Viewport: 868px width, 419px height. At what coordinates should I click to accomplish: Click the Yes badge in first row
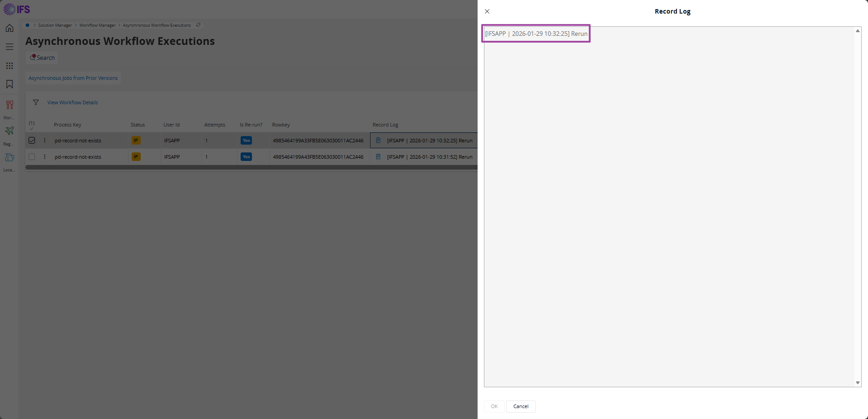(x=246, y=141)
